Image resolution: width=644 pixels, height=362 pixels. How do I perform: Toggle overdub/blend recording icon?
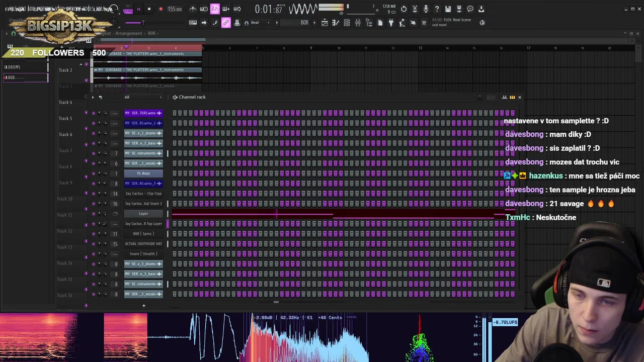226,9
